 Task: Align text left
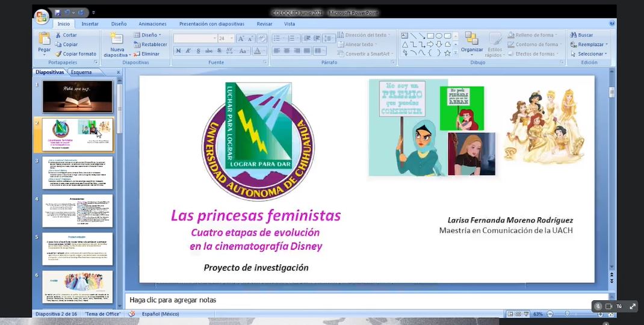click(x=277, y=51)
